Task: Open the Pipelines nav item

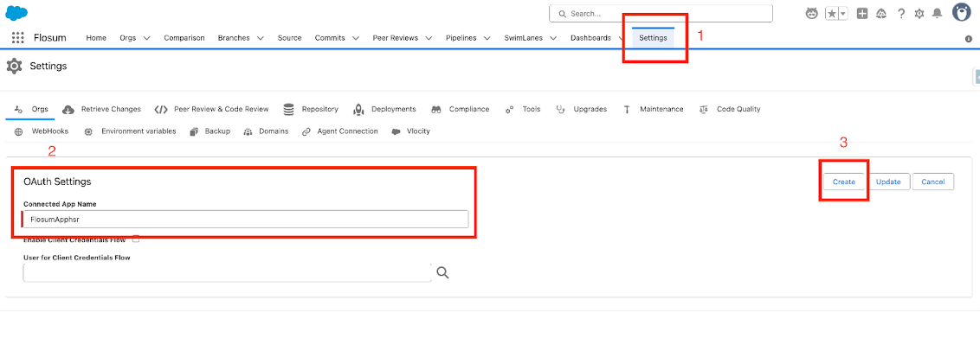Action: click(461, 37)
